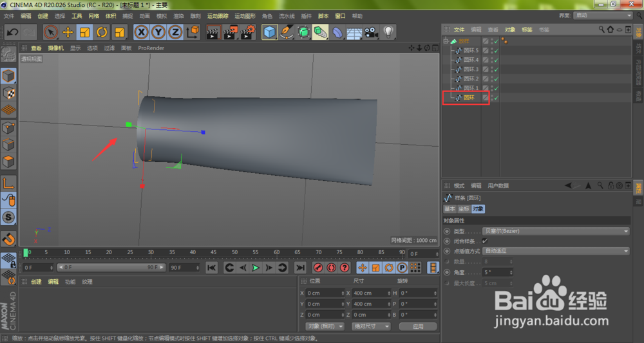The height and width of the screenshot is (343, 644).
Task: Click the blue Deformer bend icon
Action: click(337, 32)
